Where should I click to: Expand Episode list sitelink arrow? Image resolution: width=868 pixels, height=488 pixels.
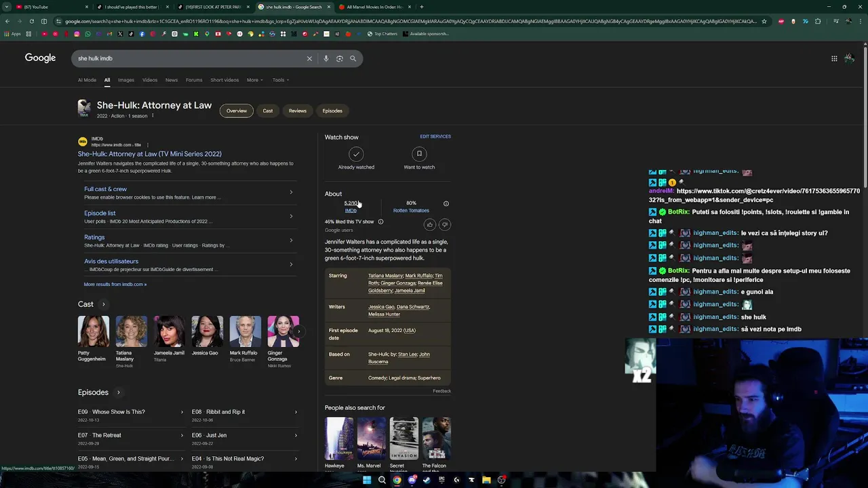(291, 216)
